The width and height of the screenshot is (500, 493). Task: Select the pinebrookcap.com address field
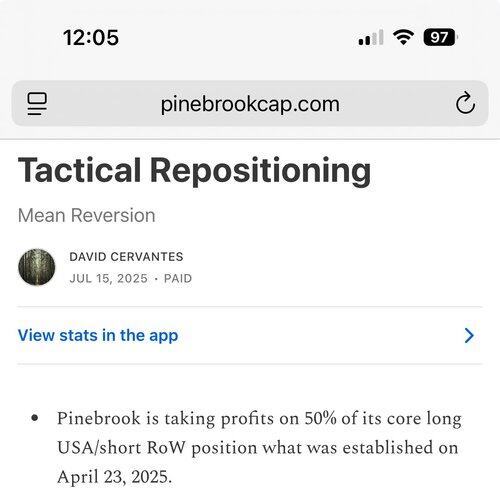coord(250,103)
